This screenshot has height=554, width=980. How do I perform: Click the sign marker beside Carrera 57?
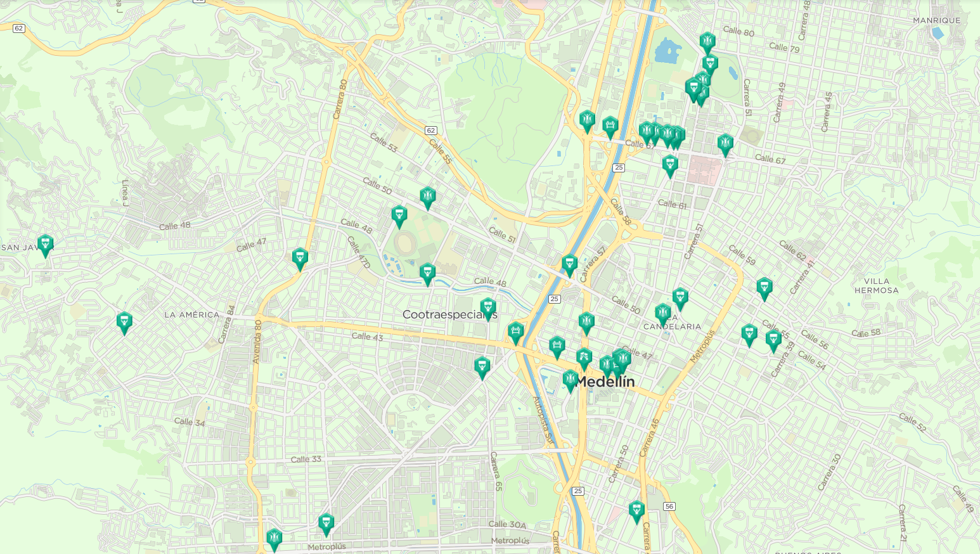click(x=570, y=265)
